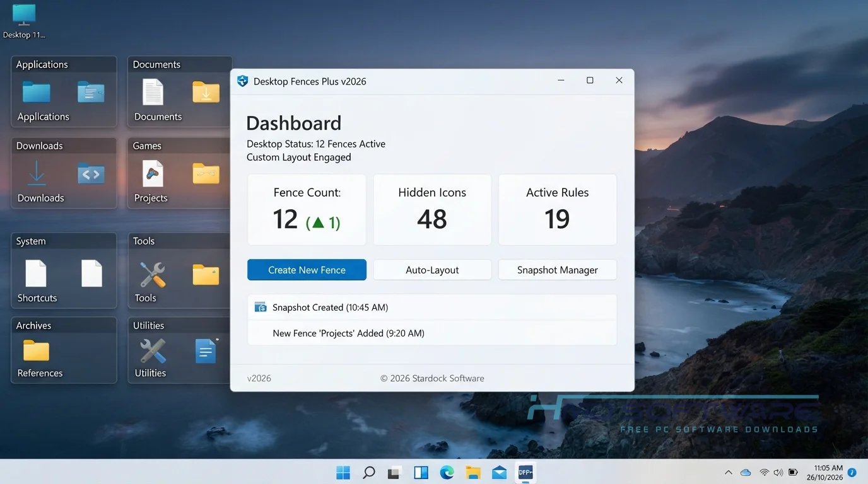Open the Widgets panel taskbar icon

(x=421, y=473)
